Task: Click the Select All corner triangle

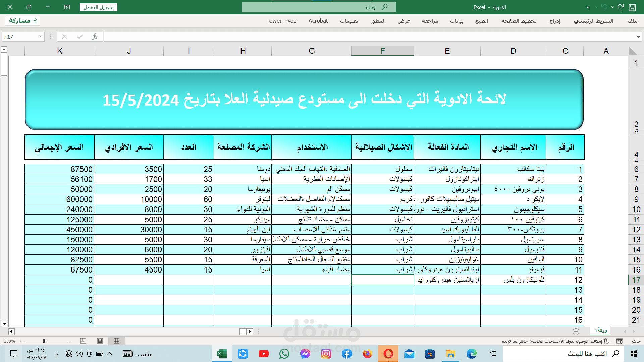Action: coord(633,51)
